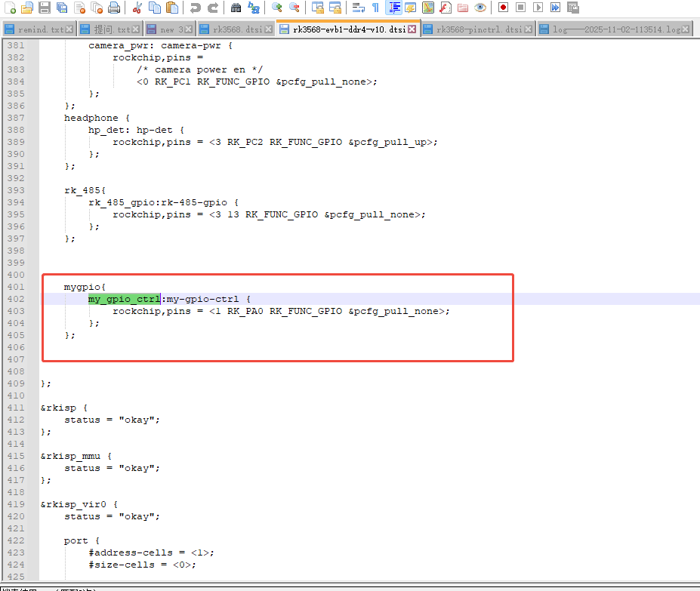
Task: Switch to the rk3568-pinctrl.dtsi tab
Action: tap(479, 29)
